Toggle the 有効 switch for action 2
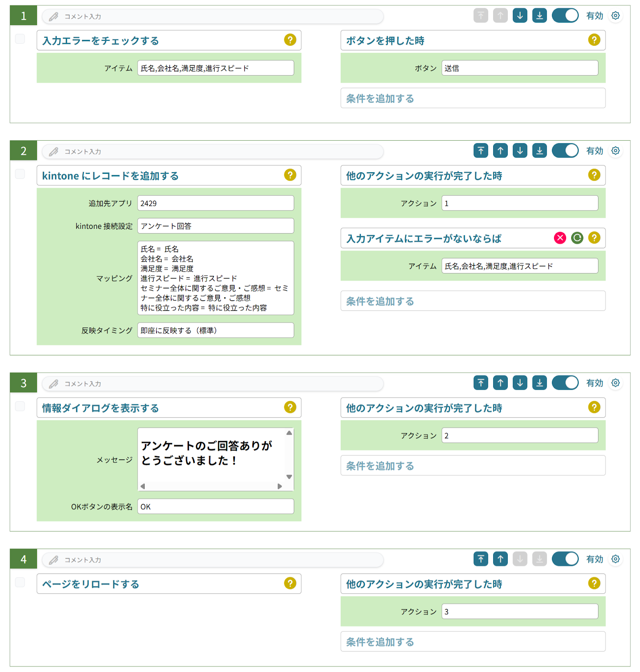This screenshot has width=640, height=672. (x=565, y=150)
